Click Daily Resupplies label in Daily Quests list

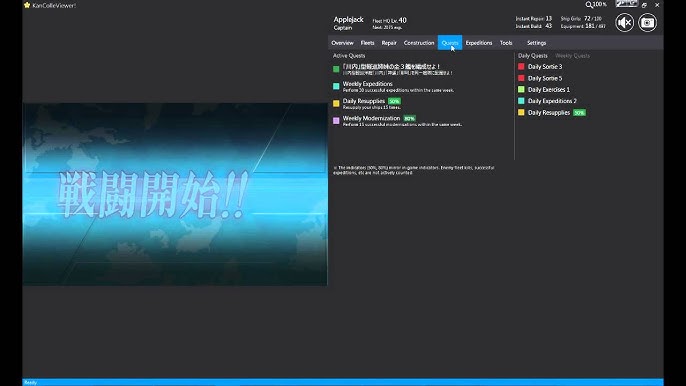coord(549,112)
